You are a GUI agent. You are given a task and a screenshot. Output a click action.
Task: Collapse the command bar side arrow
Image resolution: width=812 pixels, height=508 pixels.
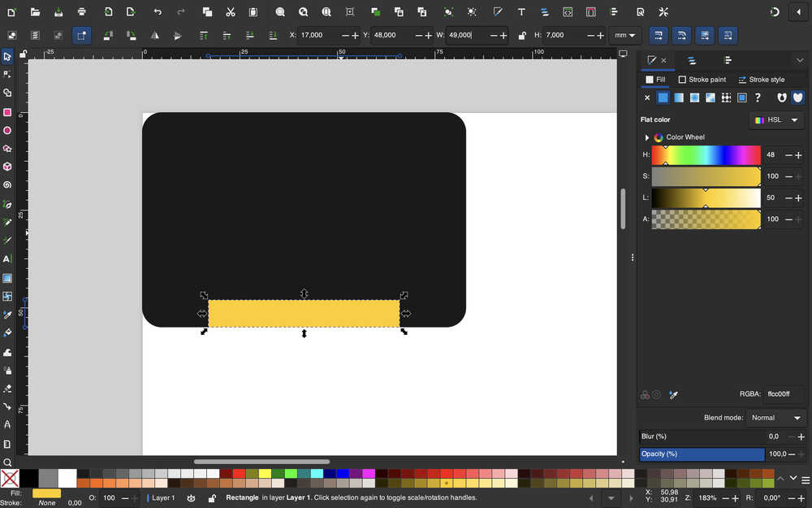pyautogui.click(x=798, y=12)
